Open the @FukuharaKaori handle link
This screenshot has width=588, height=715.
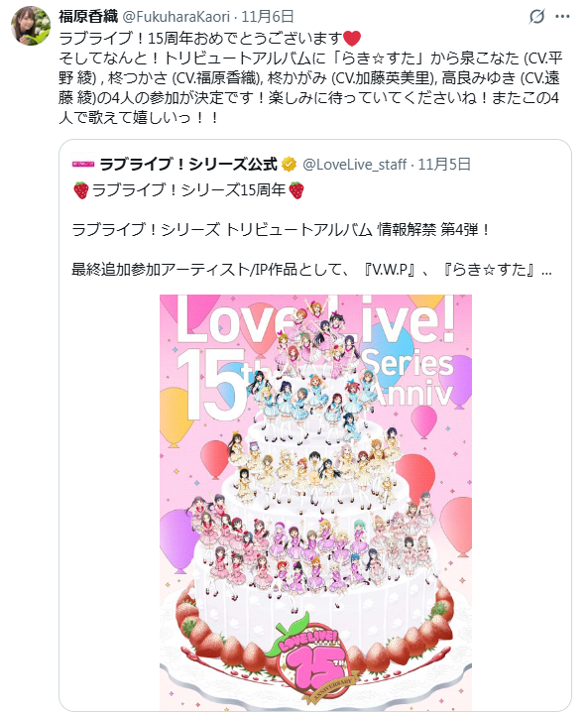[x=176, y=17]
